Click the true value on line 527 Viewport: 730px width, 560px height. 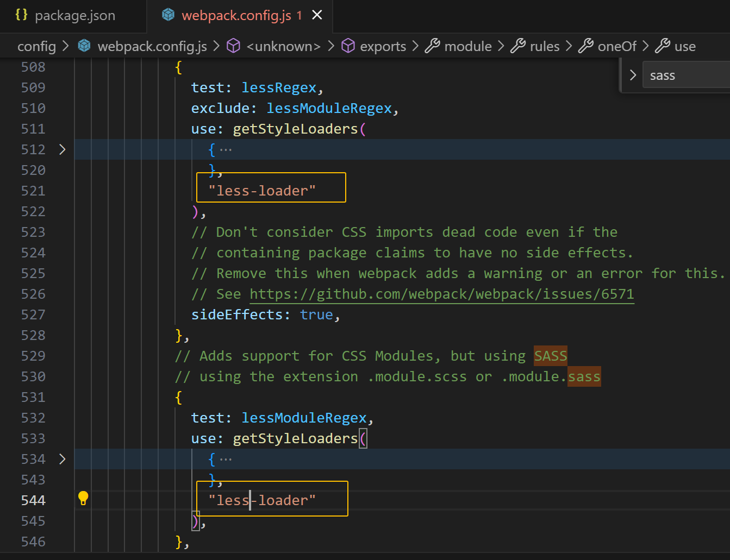316,314
